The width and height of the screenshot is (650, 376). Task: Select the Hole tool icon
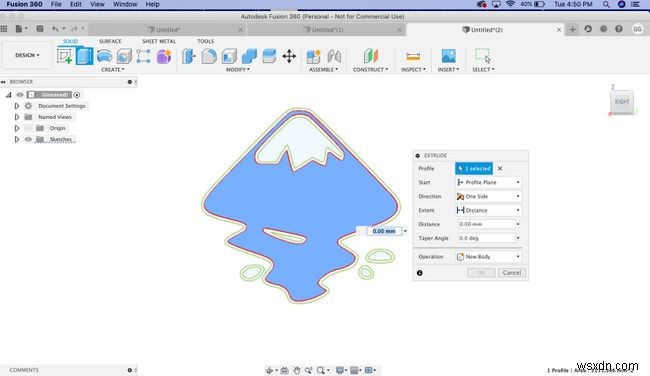[x=124, y=56]
